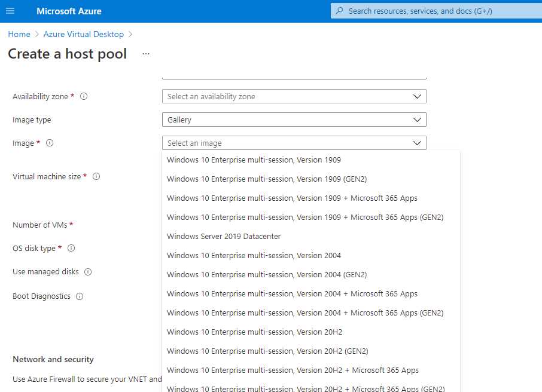
Task: Select Windows 10 multi-session Version 20H2
Action: (x=311, y=332)
